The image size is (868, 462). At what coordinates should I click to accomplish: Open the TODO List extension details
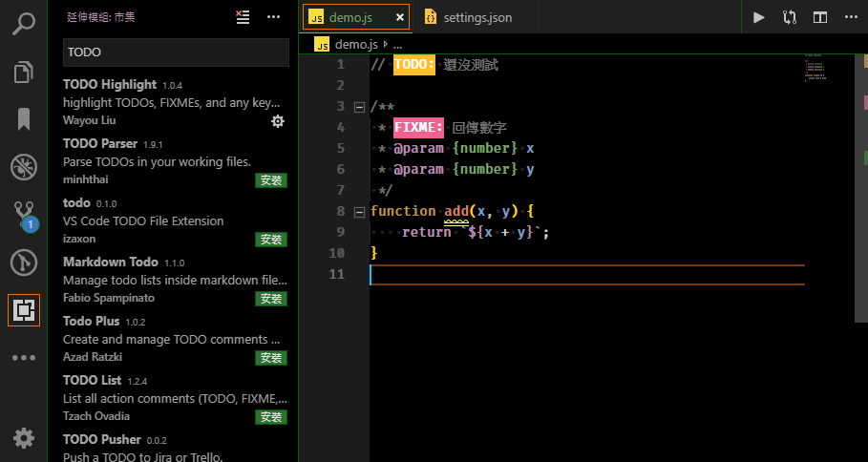173,399
